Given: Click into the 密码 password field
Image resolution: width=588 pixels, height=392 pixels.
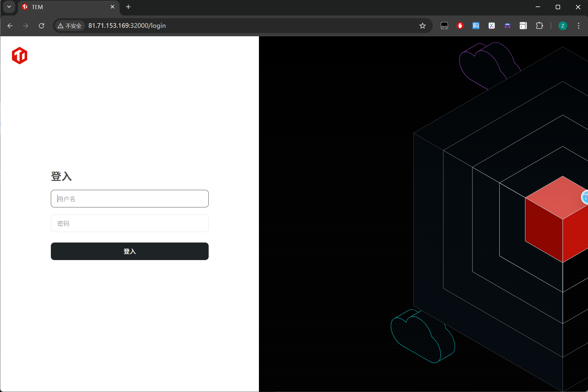Looking at the screenshot, I should [x=129, y=223].
